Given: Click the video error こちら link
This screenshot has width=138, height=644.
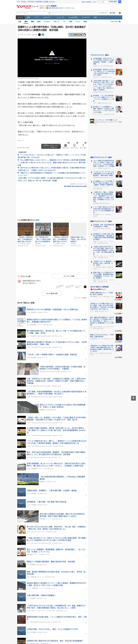Looking at the screenshot, I should click(x=55, y=60).
